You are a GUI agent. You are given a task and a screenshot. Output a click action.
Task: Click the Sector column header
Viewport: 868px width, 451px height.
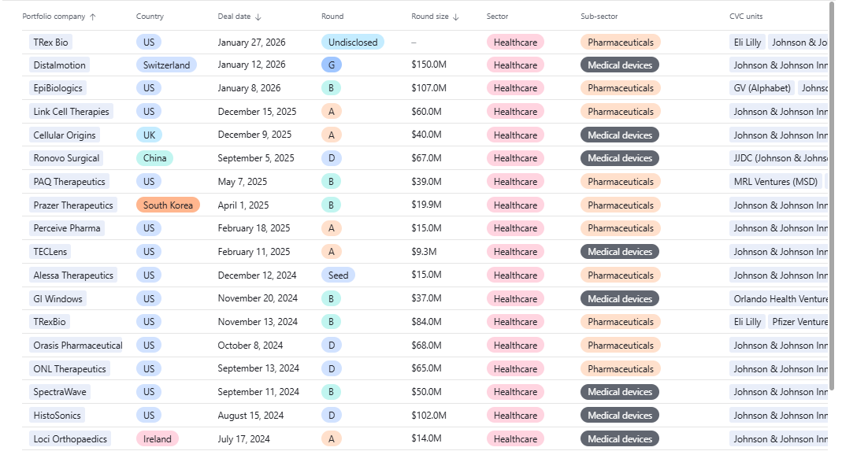(x=497, y=17)
